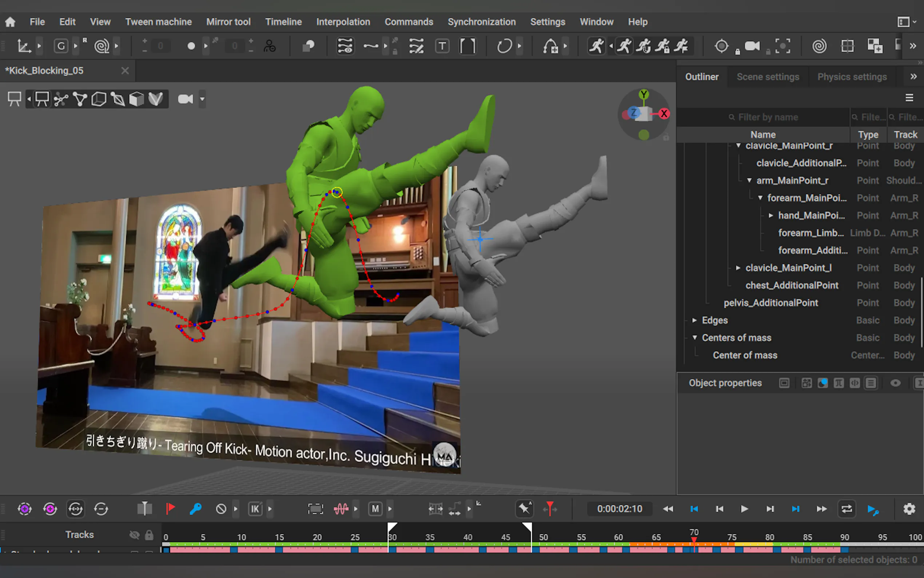924x578 pixels.
Task: Expand the clavicle_MainPoint_l node
Action: point(738,268)
